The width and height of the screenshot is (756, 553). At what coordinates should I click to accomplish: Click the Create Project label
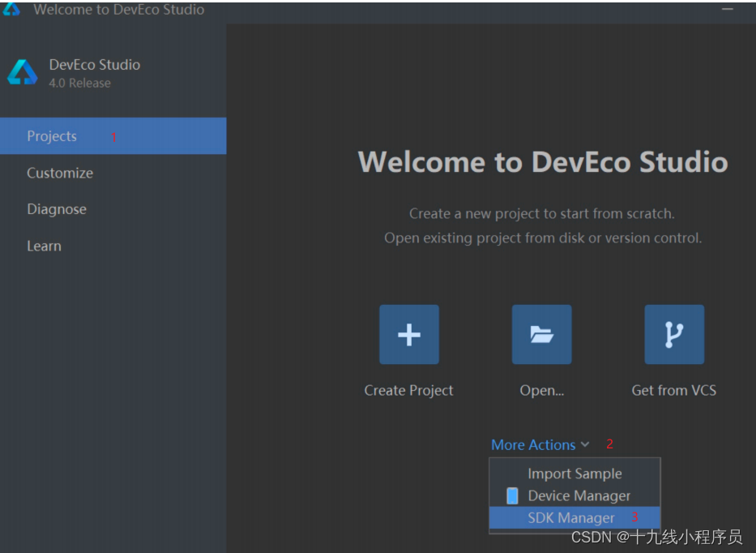click(408, 390)
